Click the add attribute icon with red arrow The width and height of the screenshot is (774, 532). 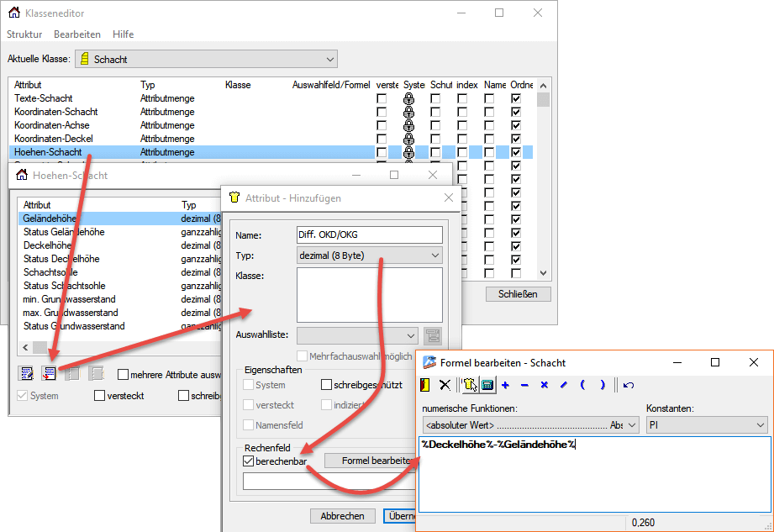coord(50,374)
